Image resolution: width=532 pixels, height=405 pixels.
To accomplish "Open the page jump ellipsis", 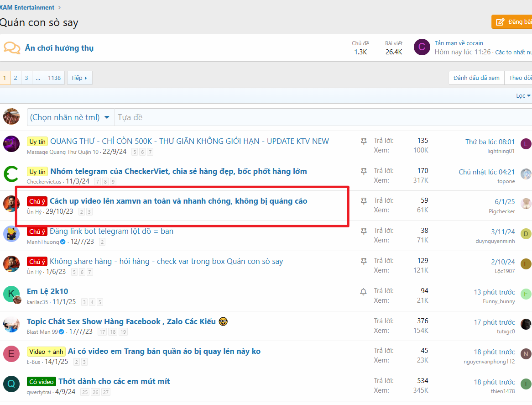I will tap(38, 78).
